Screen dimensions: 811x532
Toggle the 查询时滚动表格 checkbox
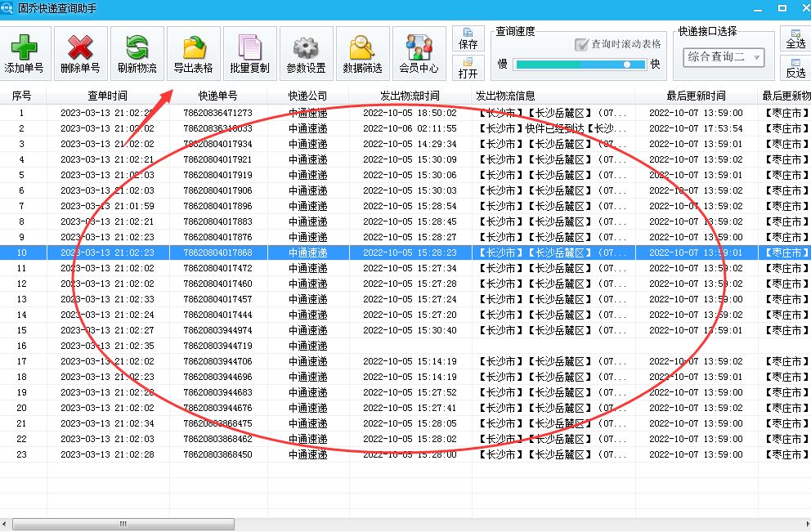pyautogui.click(x=582, y=43)
